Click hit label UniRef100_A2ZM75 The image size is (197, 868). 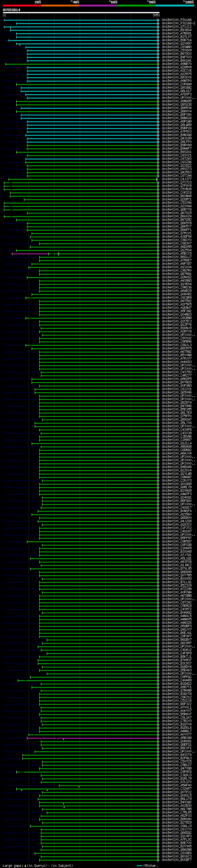[x=176, y=74]
